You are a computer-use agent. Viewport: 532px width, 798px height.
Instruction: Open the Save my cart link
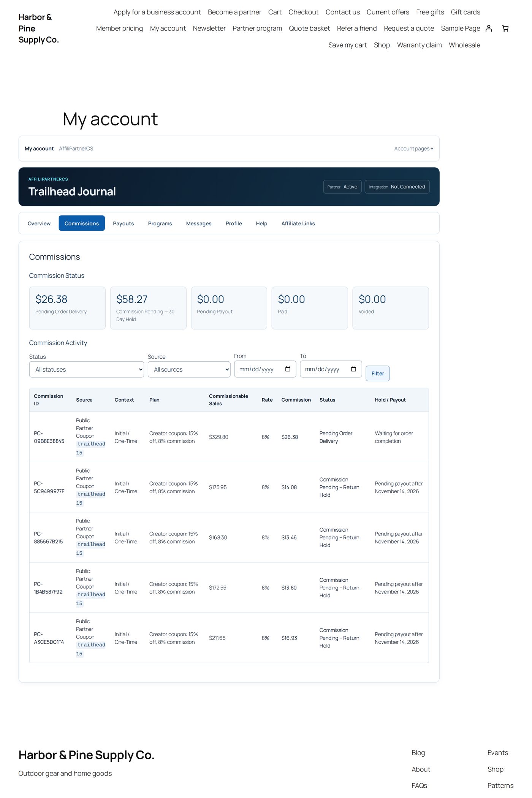point(347,45)
